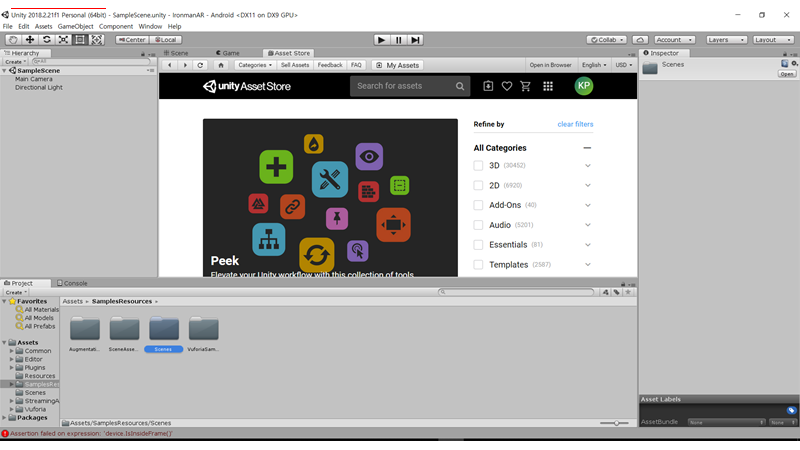800x450 pixels.
Task: Check the Audio category filter
Action: point(478,225)
